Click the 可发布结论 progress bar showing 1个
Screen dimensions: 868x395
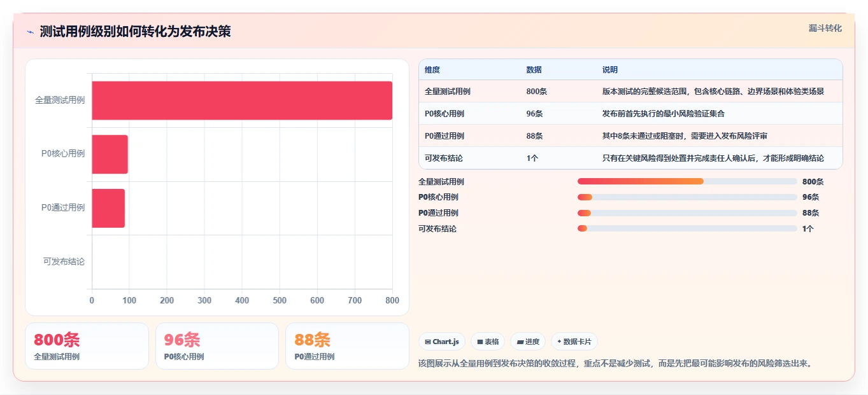click(687, 228)
